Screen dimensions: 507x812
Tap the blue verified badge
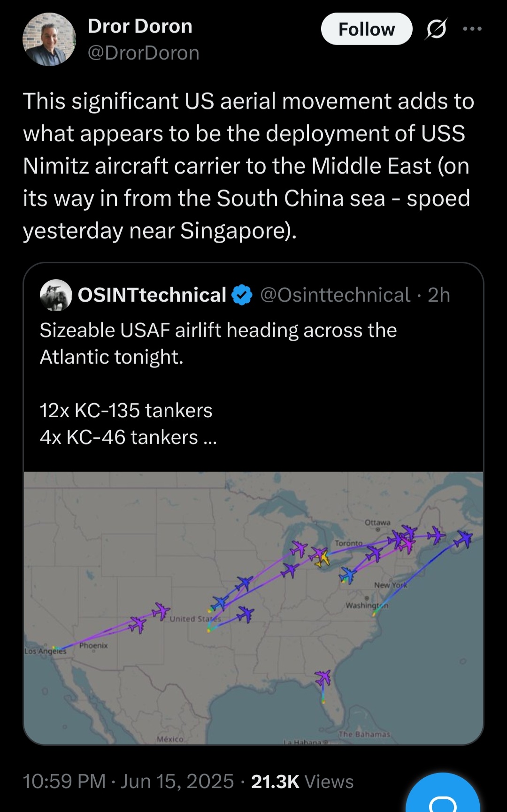242,295
